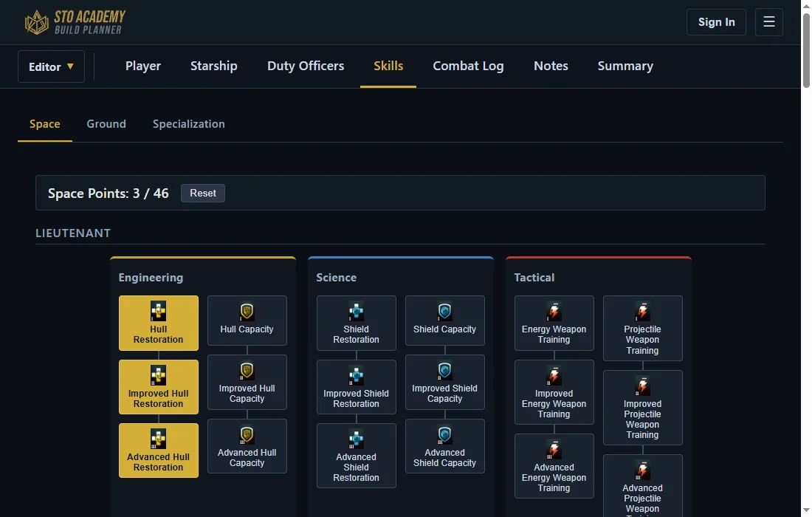Click the Sign In button
Viewport: 812px width, 517px height.
716,21
